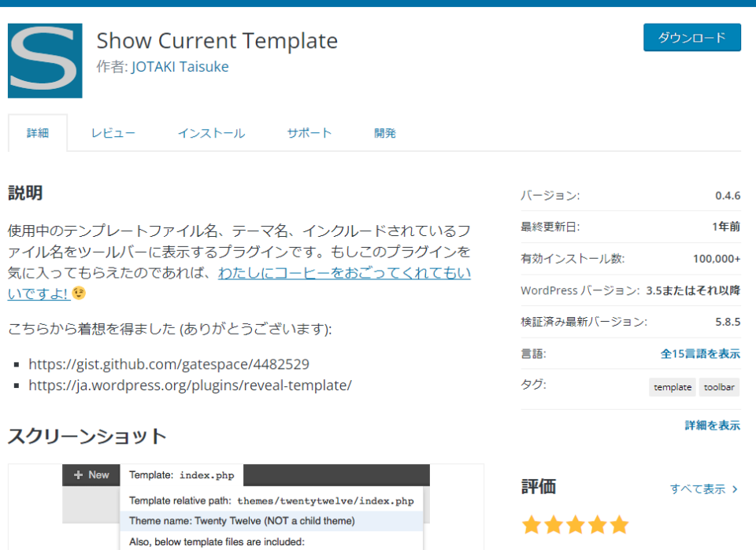Click the ダウンロード button
The width and height of the screenshot is (756, 550).
[x=691, y=37]
